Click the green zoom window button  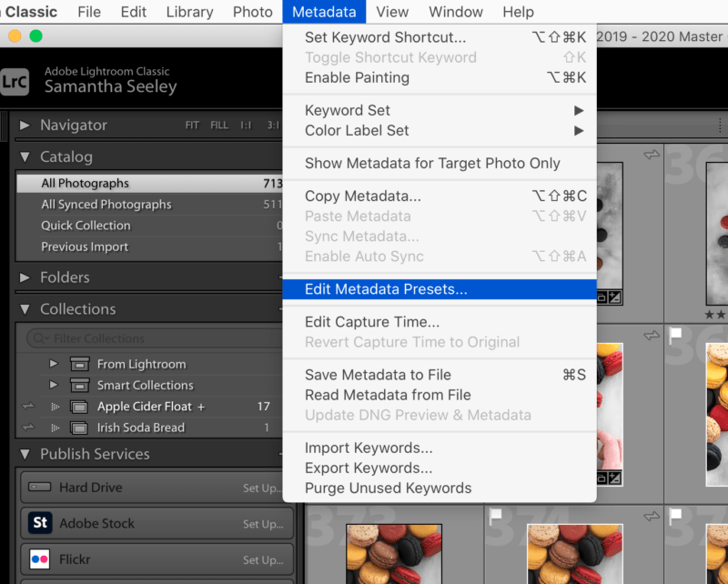(x=35, y=35)
